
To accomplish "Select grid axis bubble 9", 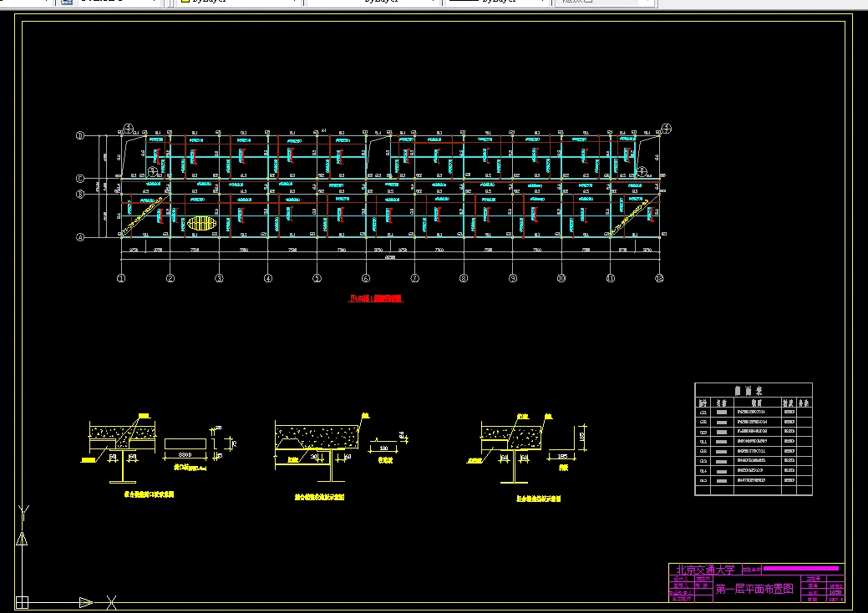I will point(513,278).
